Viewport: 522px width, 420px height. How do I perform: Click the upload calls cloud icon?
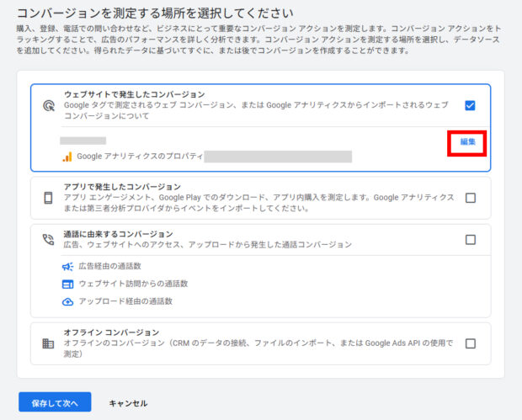pos(67,301)
